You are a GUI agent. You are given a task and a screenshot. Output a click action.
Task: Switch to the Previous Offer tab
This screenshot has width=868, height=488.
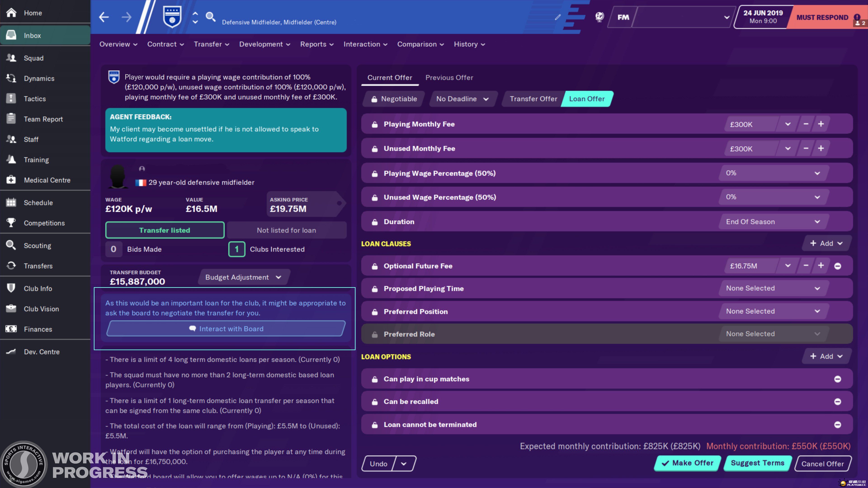point(449,77)
